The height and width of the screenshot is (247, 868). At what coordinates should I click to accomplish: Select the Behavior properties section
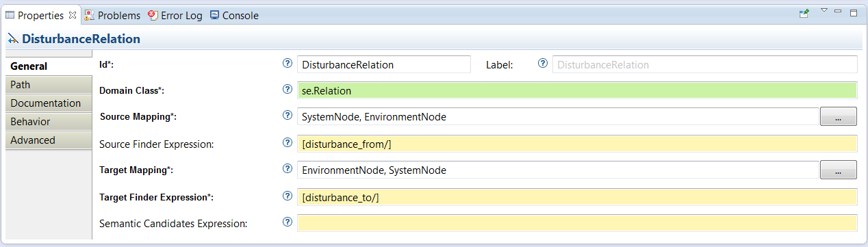pyautogui.click(x=48, y=122)
